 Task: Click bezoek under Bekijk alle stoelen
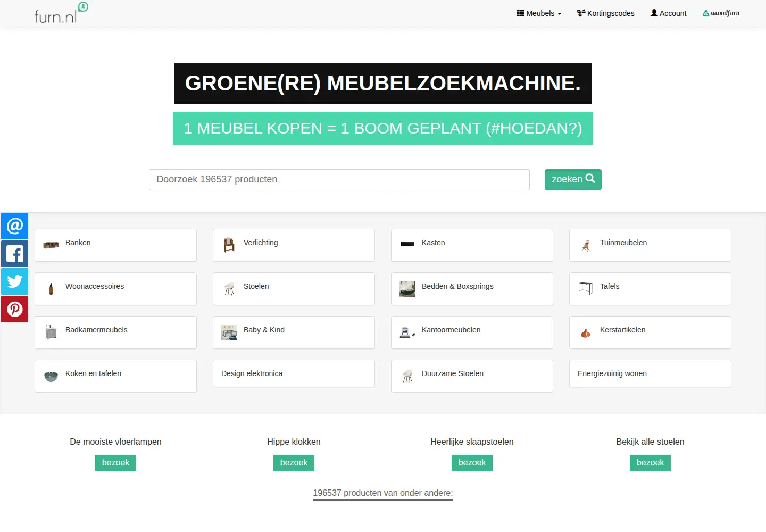650,463
